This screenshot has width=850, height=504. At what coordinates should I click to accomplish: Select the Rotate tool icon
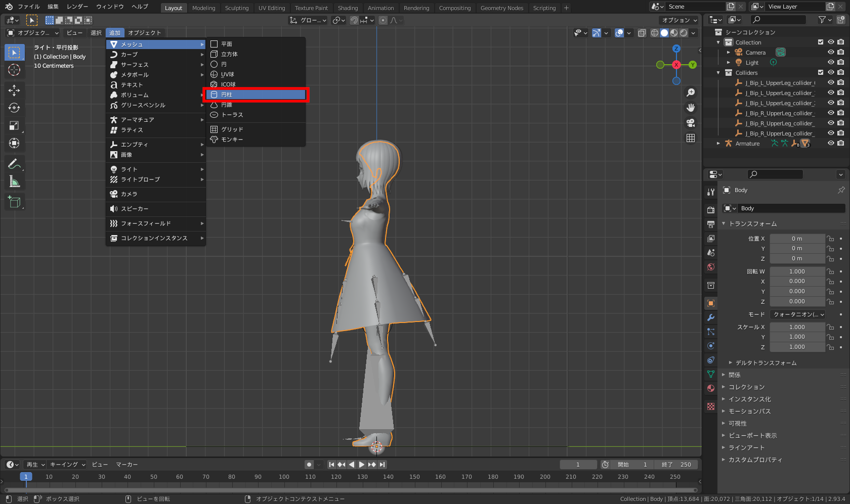pos(14,108)
